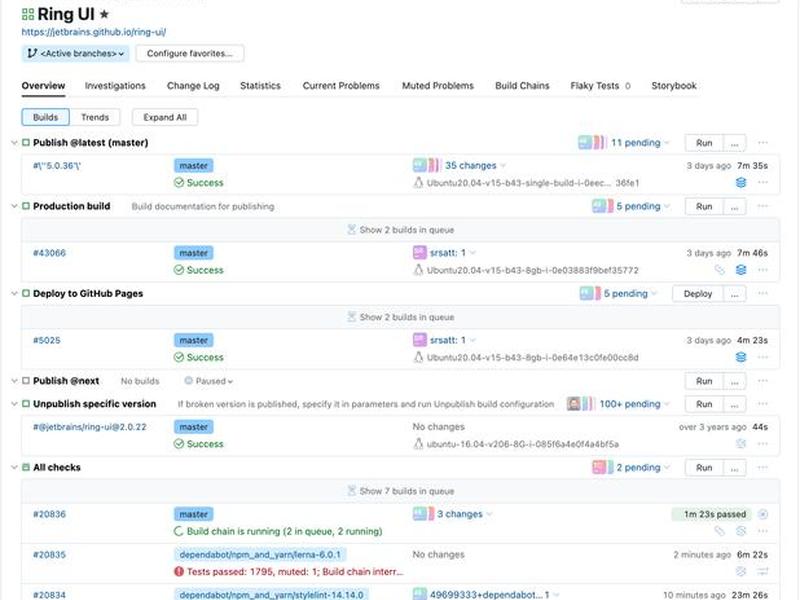This screenshot has width=800, height=600.
Task: Collapse the Deploy to GitHub Pages configuration
Action: [x=14, y=293]
